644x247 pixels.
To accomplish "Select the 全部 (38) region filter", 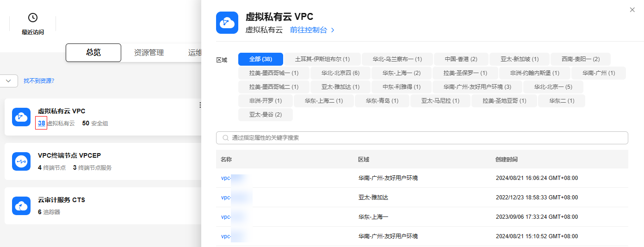I will (x=260, y=59).
